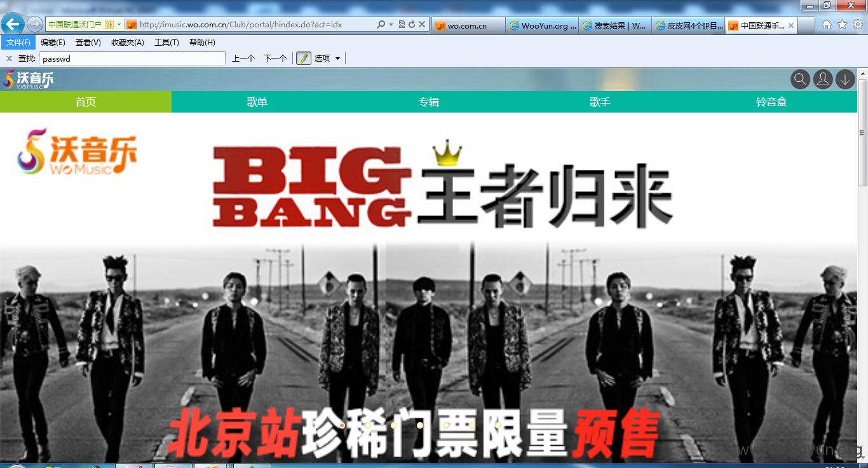Open the 编辑(E) menu

point(53,43)
